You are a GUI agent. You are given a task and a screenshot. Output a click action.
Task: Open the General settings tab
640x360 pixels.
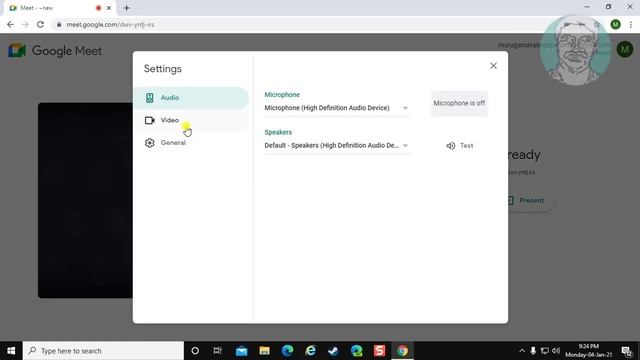pyautogui.click(x=191, y=143)
